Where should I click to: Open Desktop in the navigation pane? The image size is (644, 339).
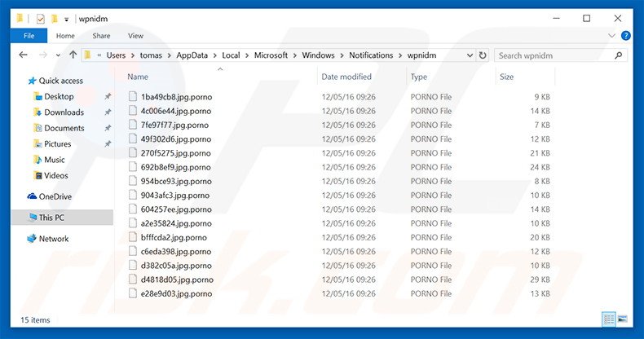pyautogui.click(x=54, y=96)
